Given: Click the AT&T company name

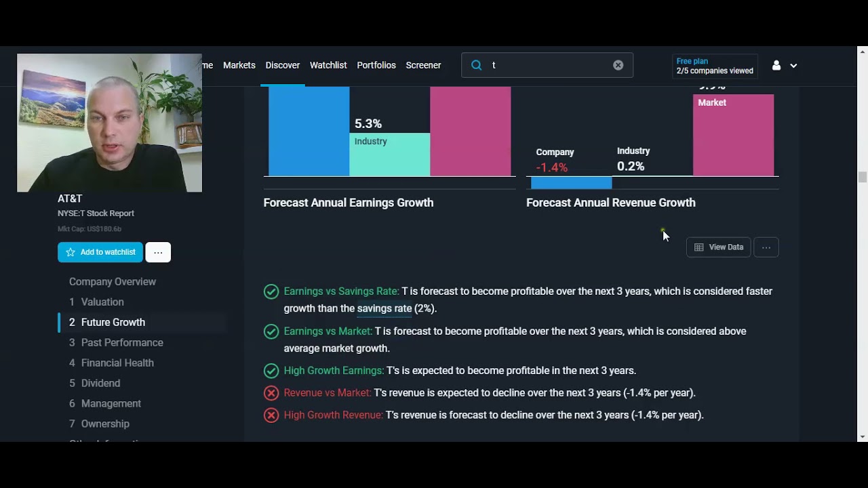Looking at the screenshot, I should tap(70, 199).
